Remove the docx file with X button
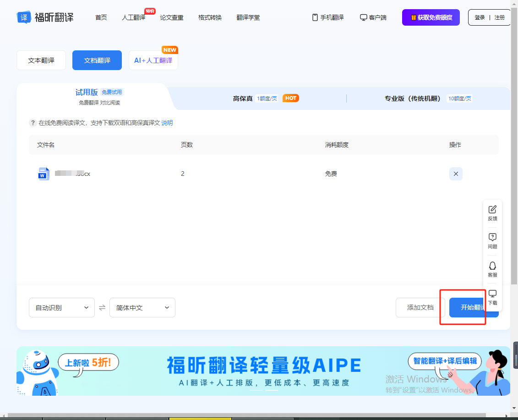The width and height of the screenshot is (518, 420). pos(456,174)
